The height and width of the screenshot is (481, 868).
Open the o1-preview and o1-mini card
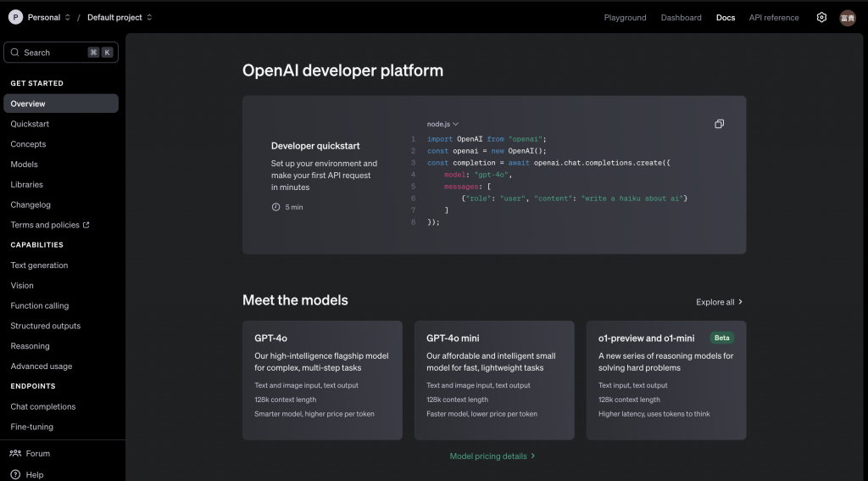pyautogui.click(x=666, y=380)
